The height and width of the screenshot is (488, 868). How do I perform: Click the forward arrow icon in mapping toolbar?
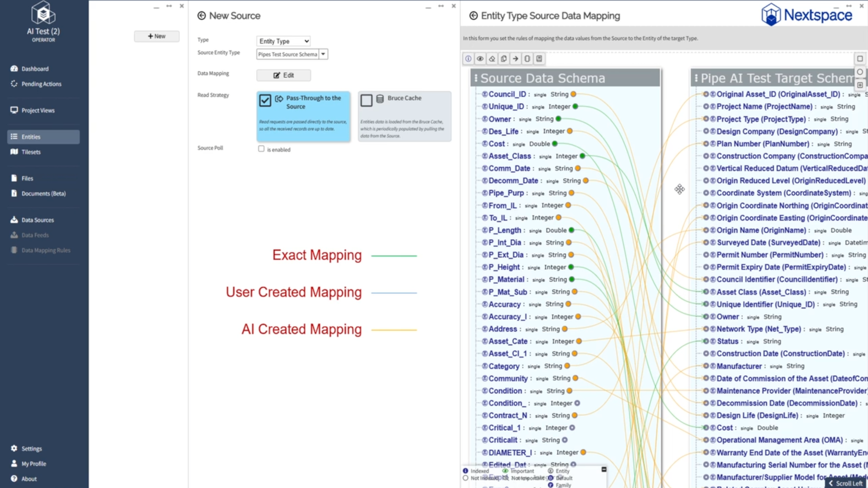pos(515,58)
